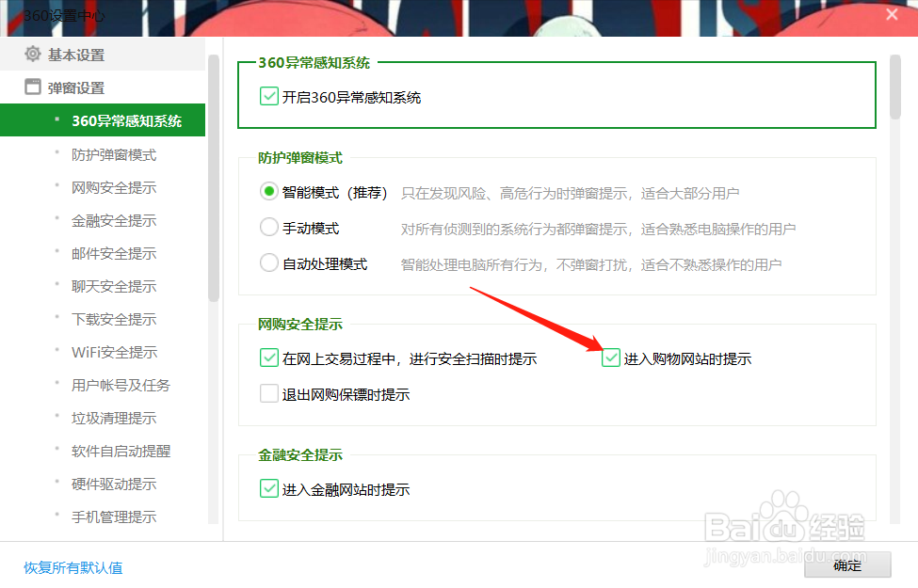The image size is (918, 588).
Task: Click 恢复所有默认值 link
Action: click(x=73, y=567)
